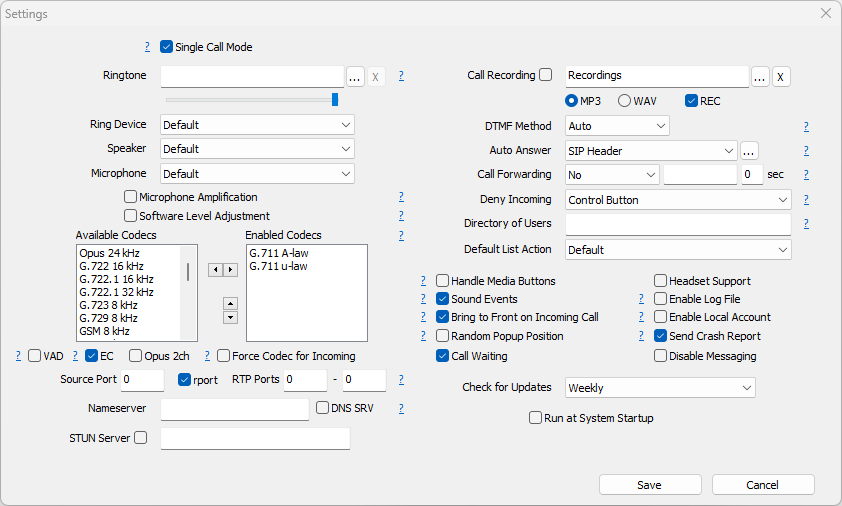842x506 pixels.
Task: Click the Save button
Action: point(649,485)
